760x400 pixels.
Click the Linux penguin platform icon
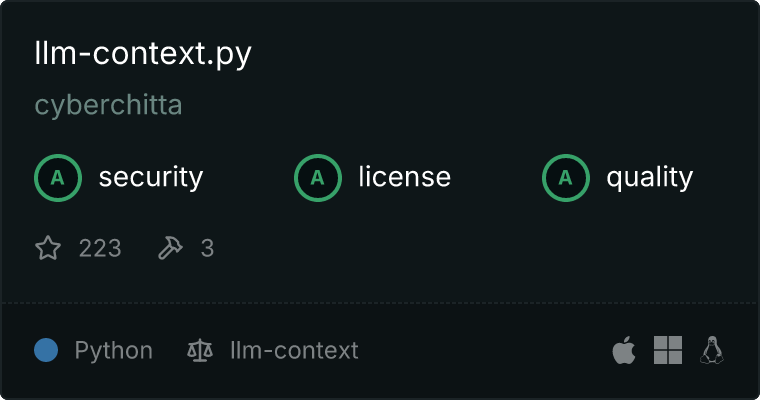[712, 350]
